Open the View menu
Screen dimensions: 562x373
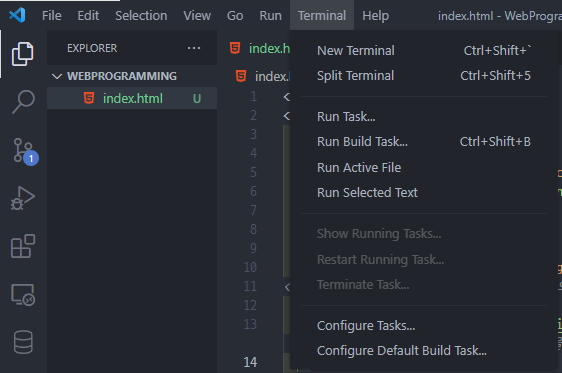(197, 16)
